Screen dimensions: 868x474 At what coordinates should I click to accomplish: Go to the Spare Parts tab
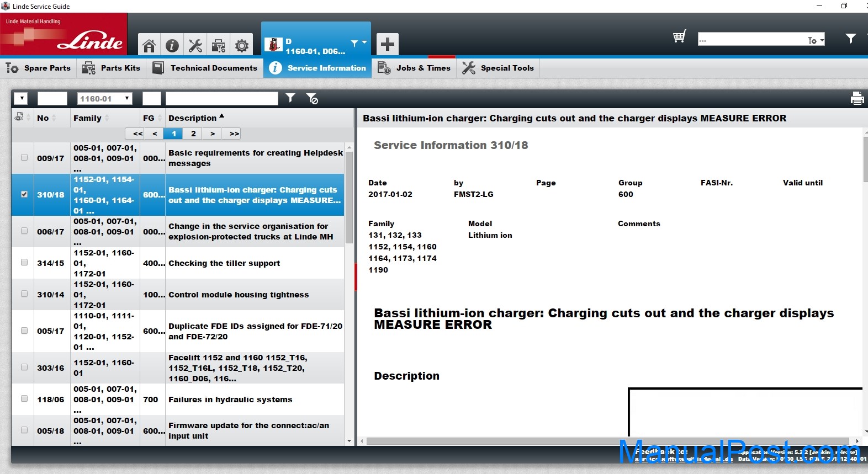[x=38, y=68]
